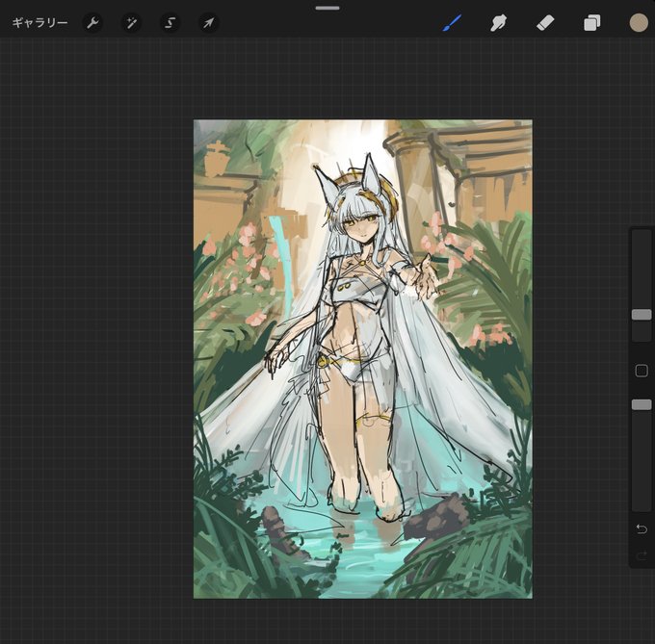Image resolution: width=655 pixels, height=644 pixels.
Task: Open the Gallery (ギャラリー) button
Action: click(39, 22)
